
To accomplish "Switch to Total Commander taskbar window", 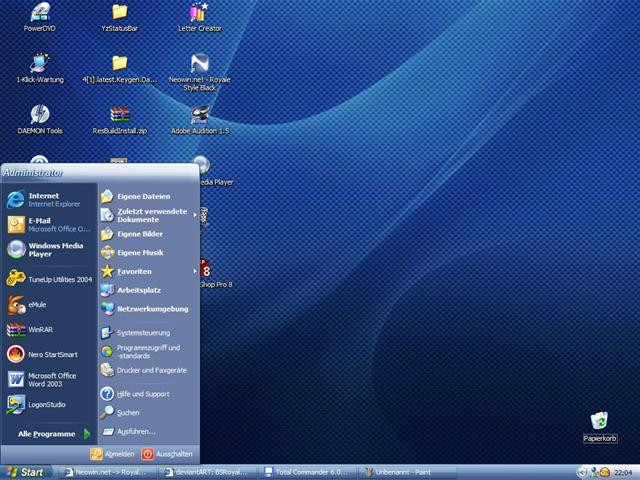I will point(309,472).
